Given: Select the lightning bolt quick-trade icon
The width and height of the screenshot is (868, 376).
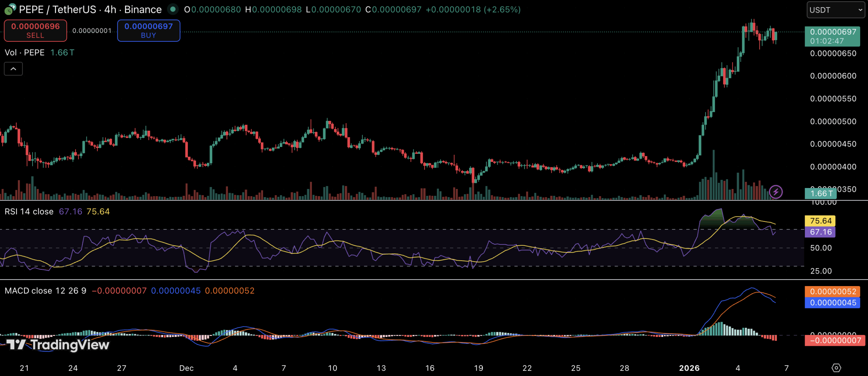Looking at the screenshot, I should click(776, 192).
